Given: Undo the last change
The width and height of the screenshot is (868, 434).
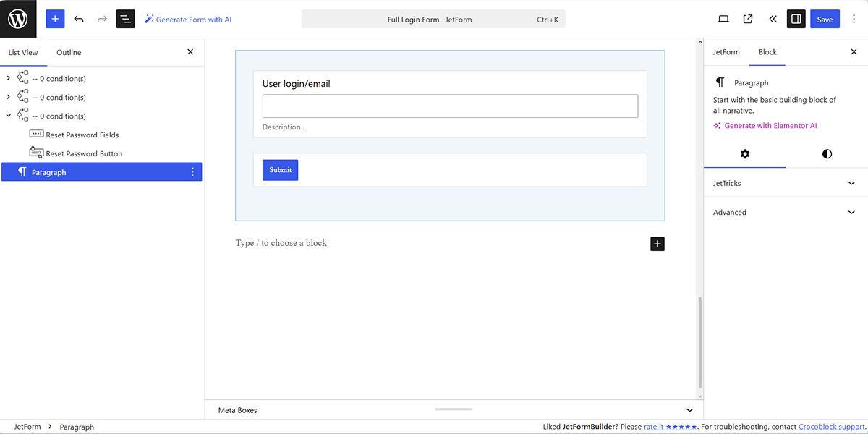Looking at the screenshot, I should click(79, 19).
